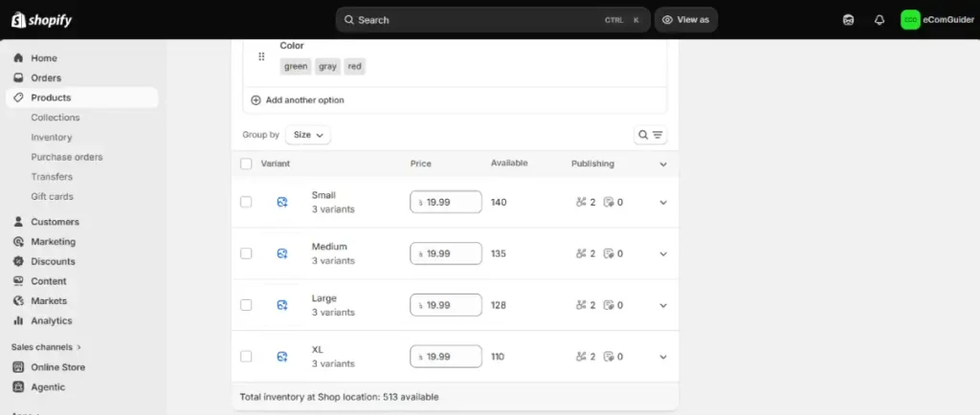Add image to the Small variant
The image size is (980, 415).
coord(282,202)
